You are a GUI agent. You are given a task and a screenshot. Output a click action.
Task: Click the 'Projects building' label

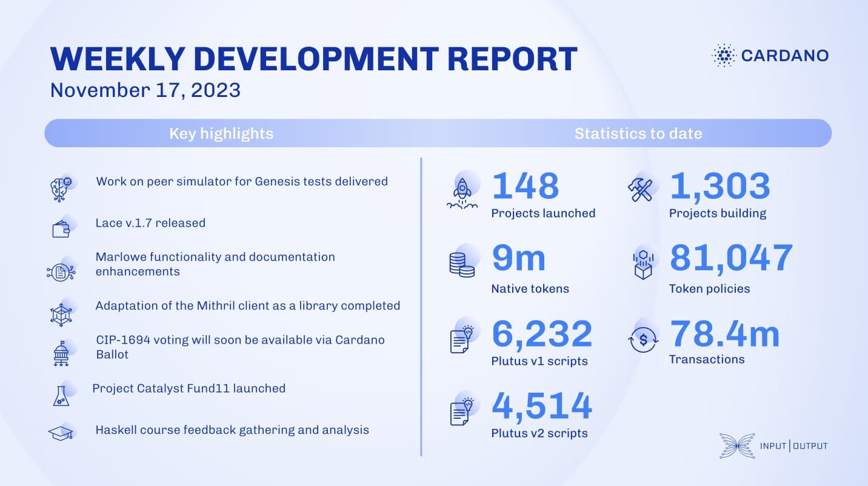[x=718, y=213]
